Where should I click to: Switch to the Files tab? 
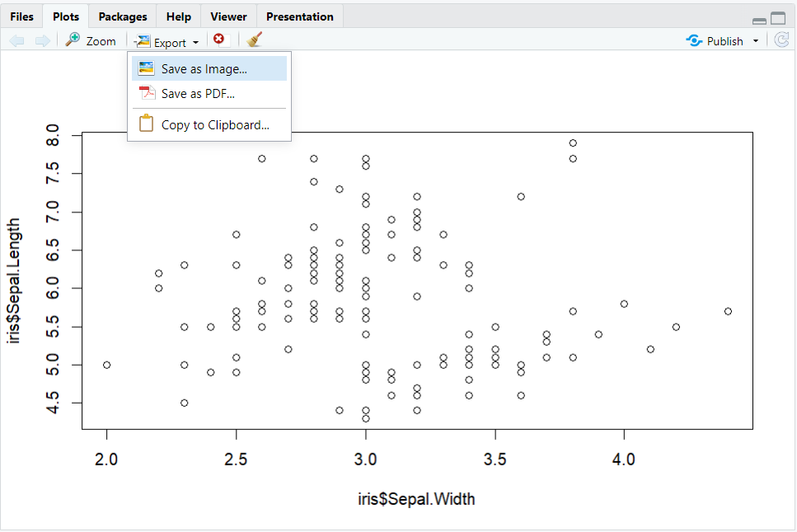pos(22,16)
